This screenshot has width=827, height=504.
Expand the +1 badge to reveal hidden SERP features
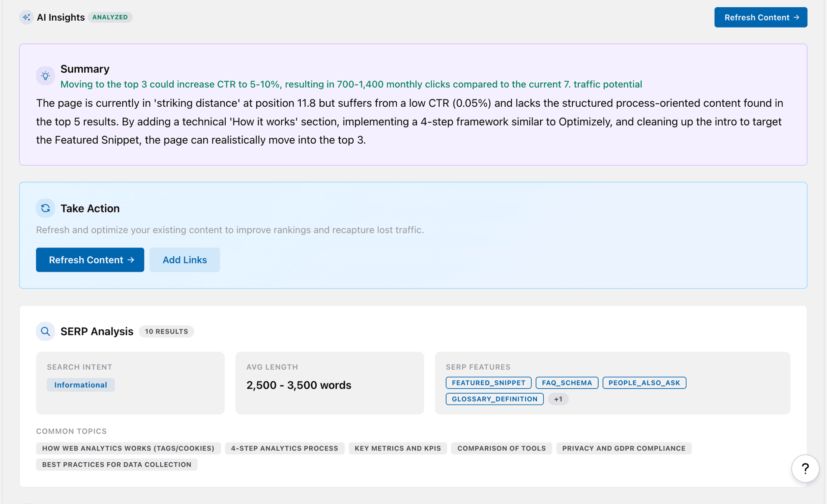coord(558,399)
